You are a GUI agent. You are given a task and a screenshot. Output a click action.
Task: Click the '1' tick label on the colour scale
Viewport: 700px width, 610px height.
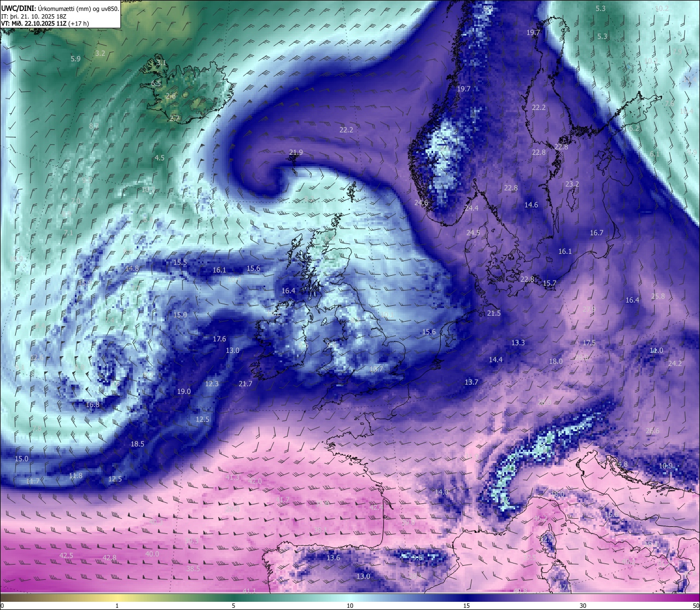(x=117, y=606)
